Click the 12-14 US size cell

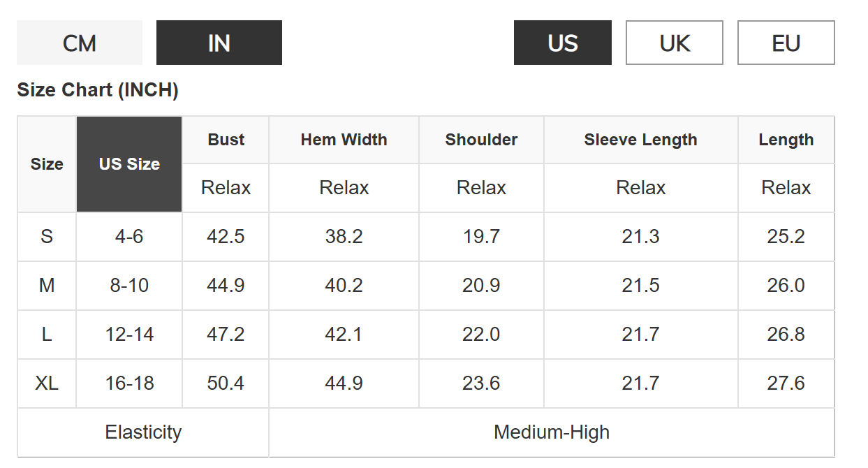point(129,335)
